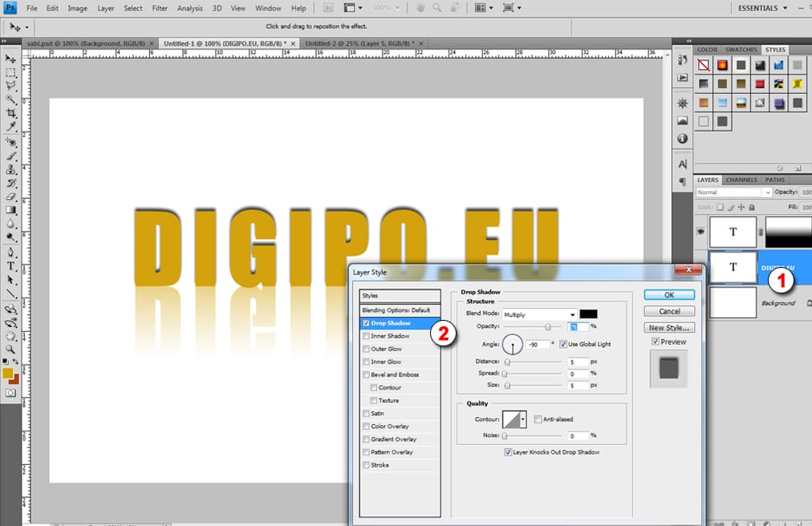Select the Move tool

coord(11,59)
